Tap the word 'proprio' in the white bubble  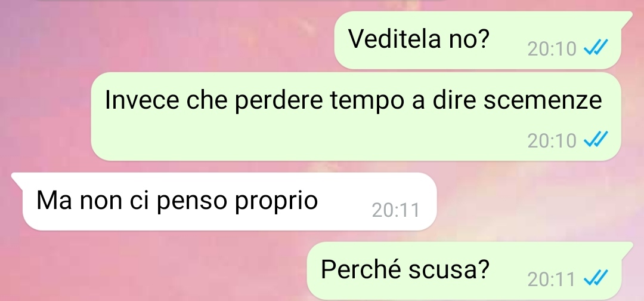tap(277, 202)
